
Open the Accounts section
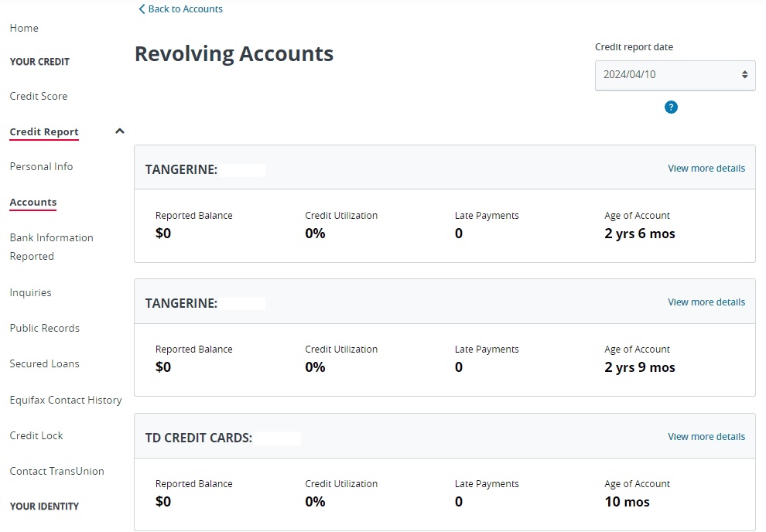coord(32,202)
